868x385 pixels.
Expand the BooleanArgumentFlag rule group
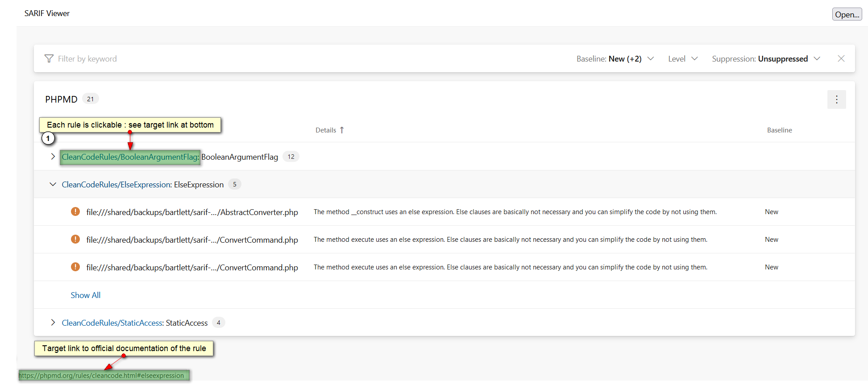tap(53, 157)
